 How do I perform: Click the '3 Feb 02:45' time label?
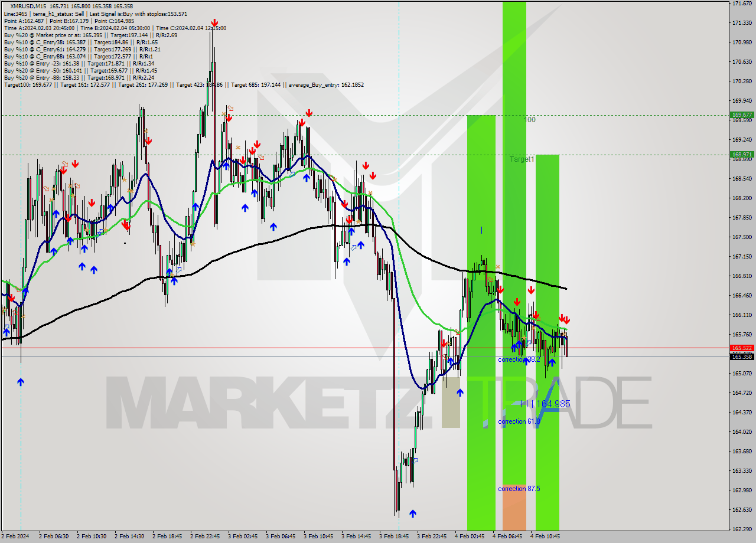[243, 537]
